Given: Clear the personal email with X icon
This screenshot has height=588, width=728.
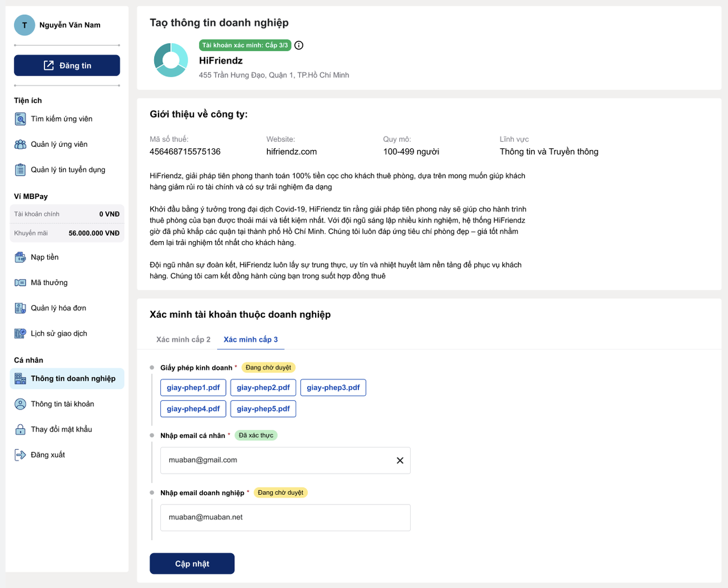Looking at the screenshot, I should pyautogui.click(x=400, y=461).
